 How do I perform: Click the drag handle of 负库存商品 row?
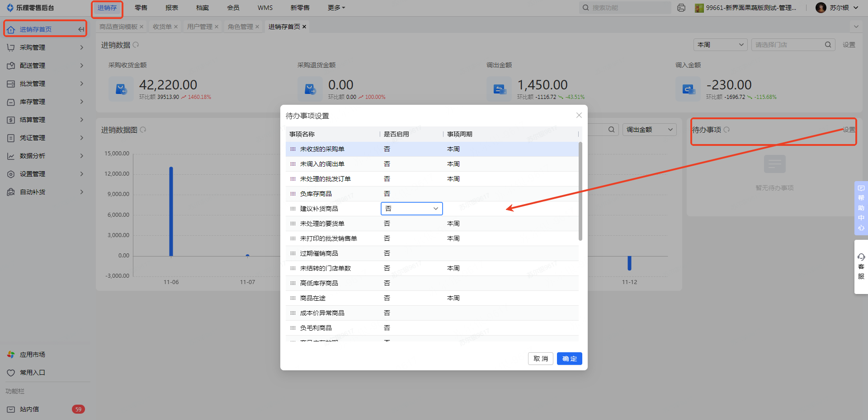coord(293,194)
